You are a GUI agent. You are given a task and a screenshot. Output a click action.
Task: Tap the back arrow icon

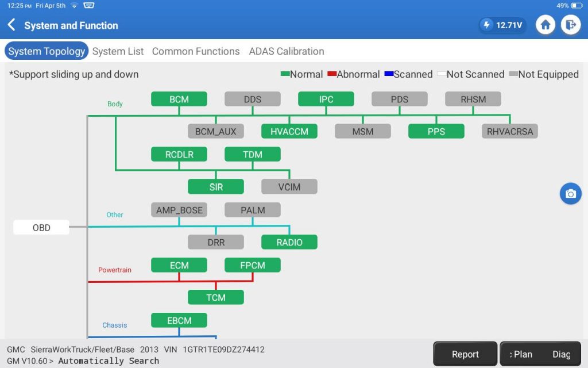[11, 25]
